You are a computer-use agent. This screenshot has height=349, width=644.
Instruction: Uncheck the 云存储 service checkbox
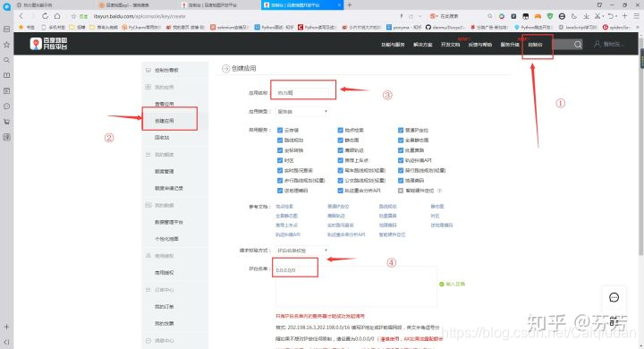pos(280,130)
